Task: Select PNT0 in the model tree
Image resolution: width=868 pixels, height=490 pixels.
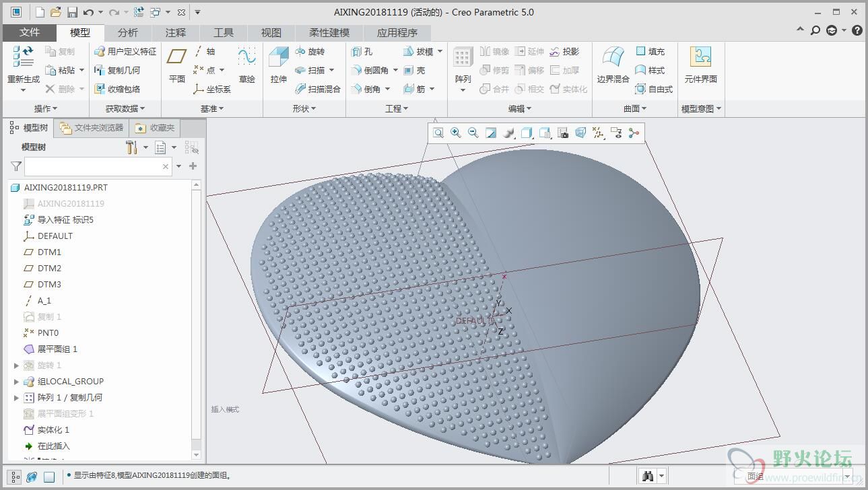Action: (48, 333)
